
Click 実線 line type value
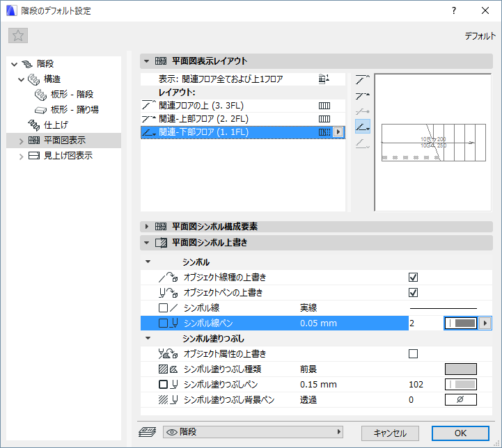pyautogui.click(x=308, y=308)
